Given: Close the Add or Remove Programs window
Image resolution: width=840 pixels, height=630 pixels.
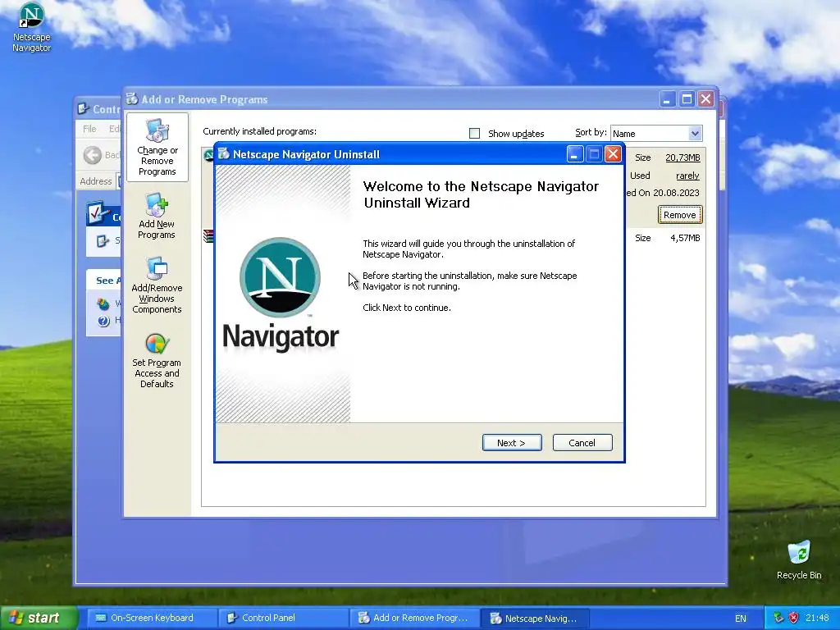Looking at the screenshot, I should tap(706, 99).
